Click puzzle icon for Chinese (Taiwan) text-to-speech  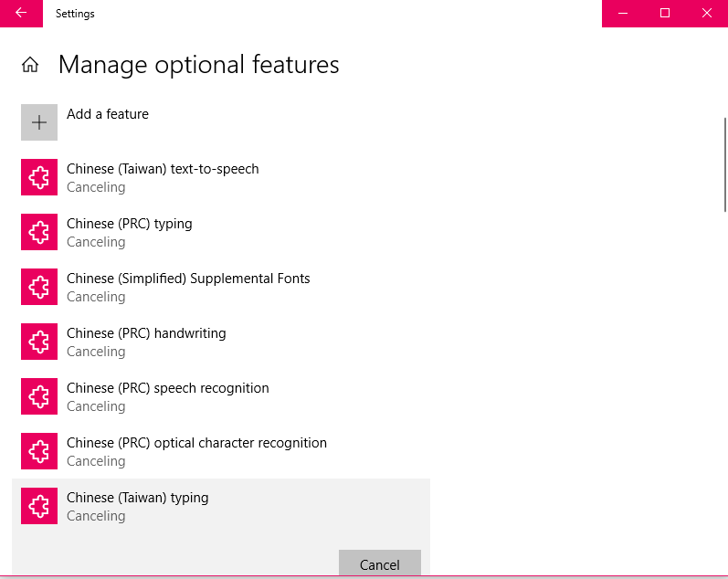click(x=39, y=177)
